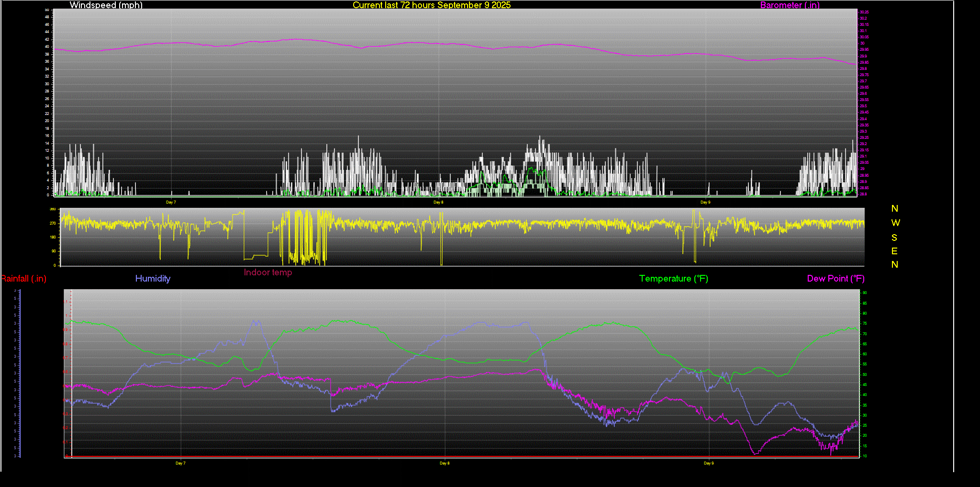The height and width of the screenshot is (487, 980).
Task: Click the 'Day 8' label under the temperature chart
Action: (x=445, y=463)
